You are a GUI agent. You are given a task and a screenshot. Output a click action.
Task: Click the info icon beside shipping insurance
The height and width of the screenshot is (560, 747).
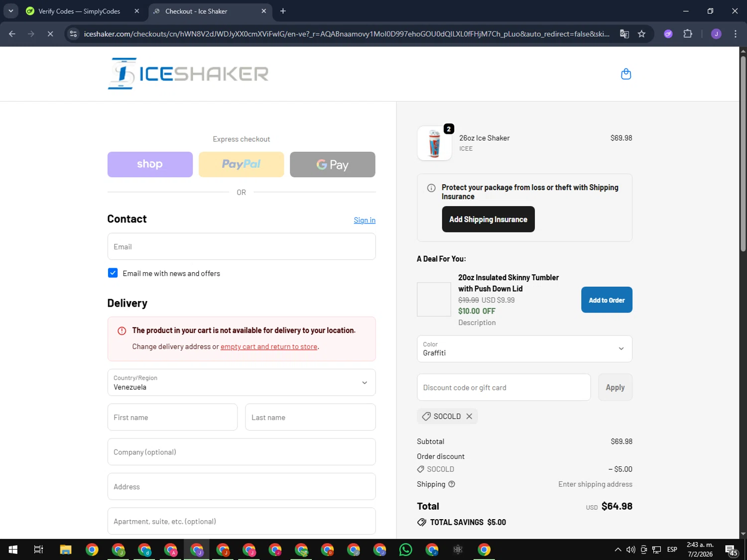[x=431, y=188]
